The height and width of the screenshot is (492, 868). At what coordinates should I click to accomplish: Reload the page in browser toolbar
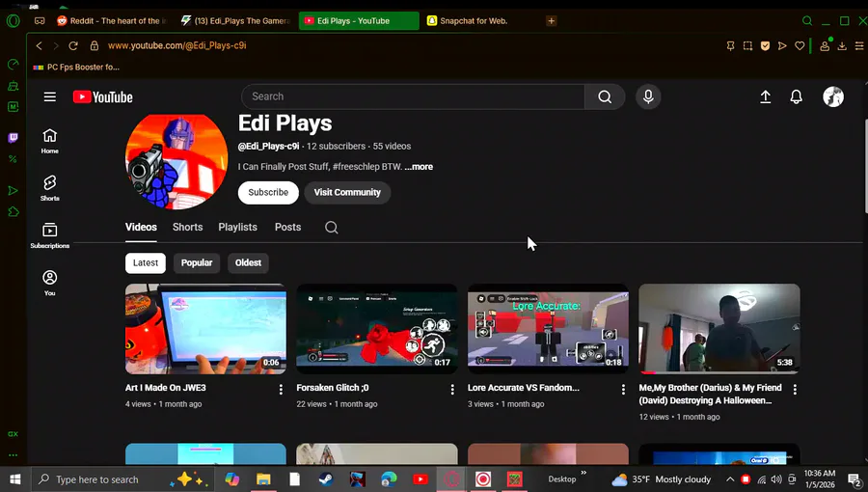73,46
